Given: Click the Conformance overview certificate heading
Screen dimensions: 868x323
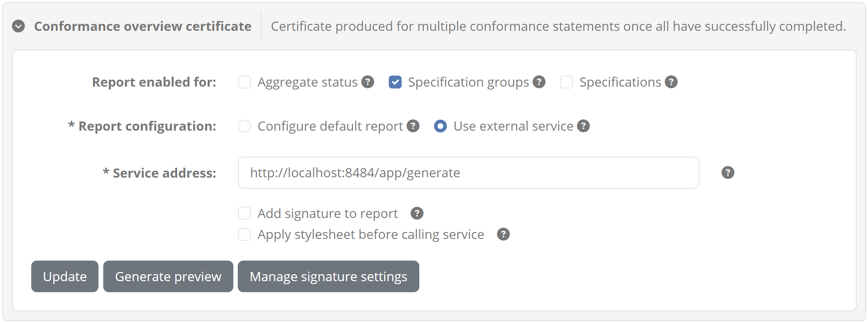Looking at the screenshot, I should [143, 26].
